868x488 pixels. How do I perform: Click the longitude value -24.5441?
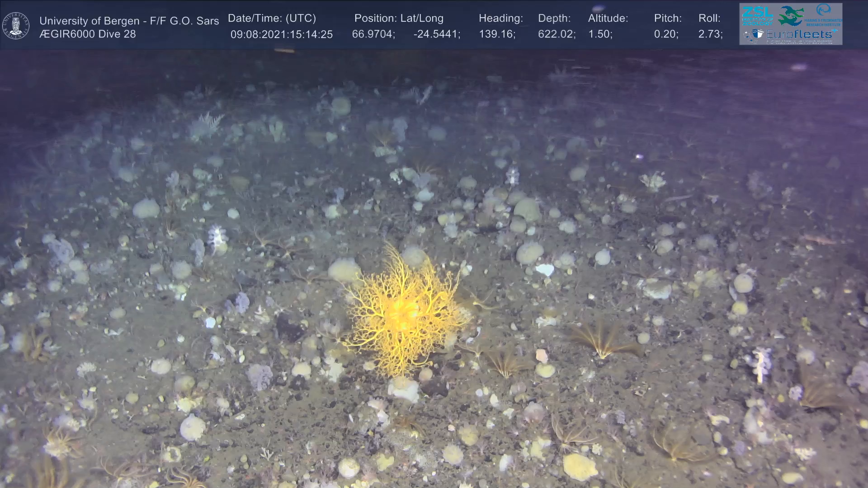tap(436, 34)
